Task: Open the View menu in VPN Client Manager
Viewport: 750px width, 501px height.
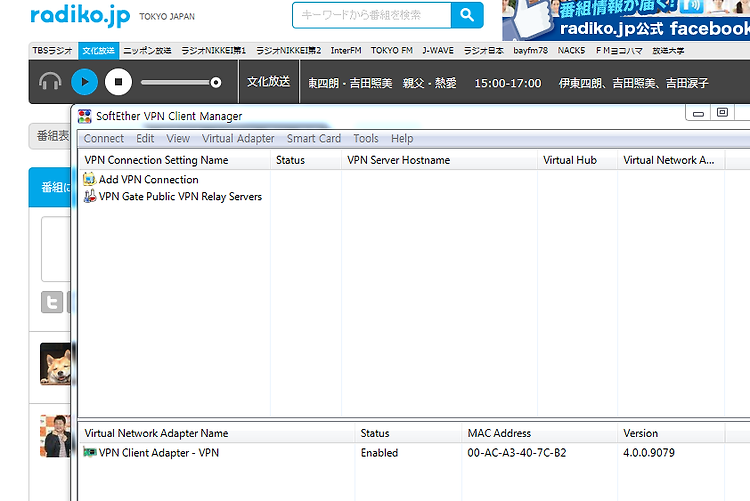Action: (178, 139)
